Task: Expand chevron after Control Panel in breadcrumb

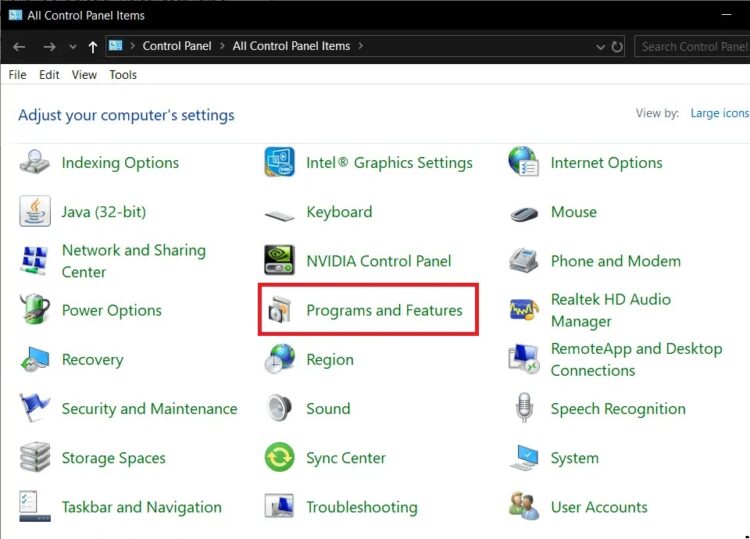Action: click(x=222, y=46)
